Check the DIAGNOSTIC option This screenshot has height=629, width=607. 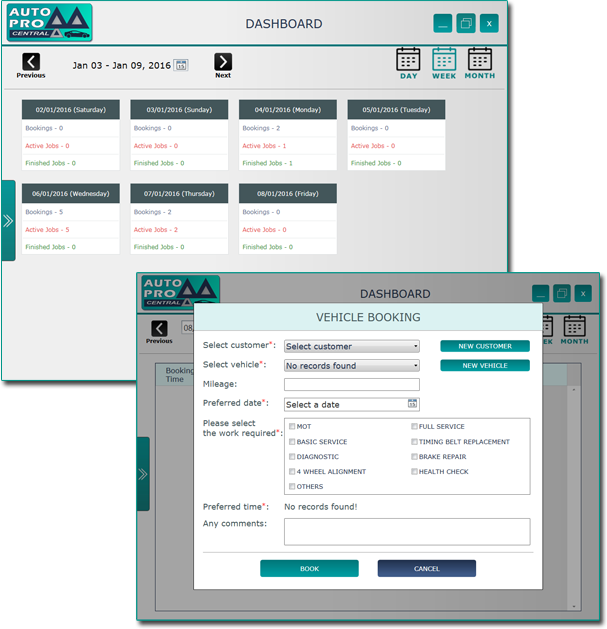click(292, 457)
